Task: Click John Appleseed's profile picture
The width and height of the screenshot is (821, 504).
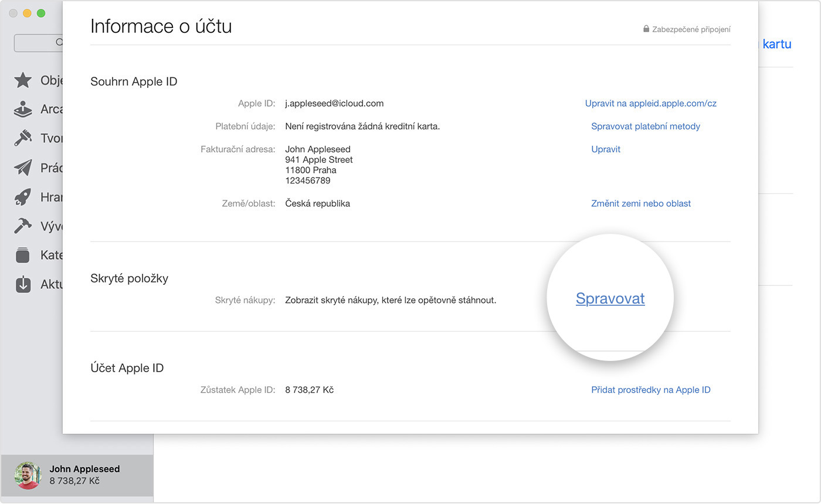Action: pos(28,475)
